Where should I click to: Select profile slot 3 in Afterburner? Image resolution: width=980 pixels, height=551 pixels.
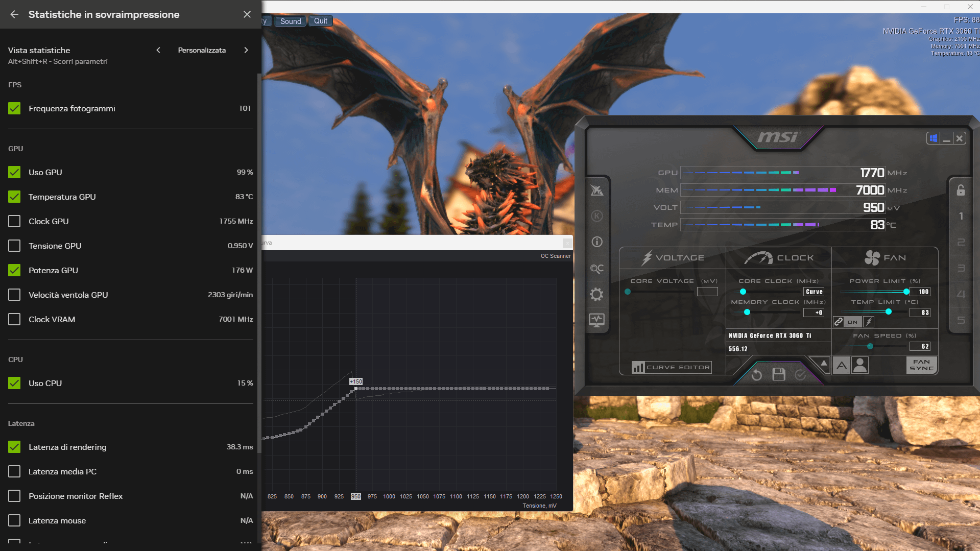[x=961, y=268]
